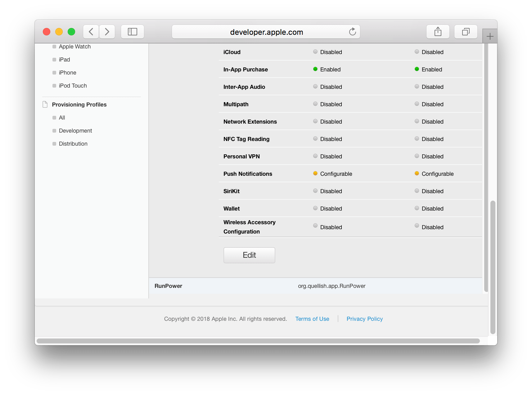Close the Safari window with the red button

coord(47,32)
